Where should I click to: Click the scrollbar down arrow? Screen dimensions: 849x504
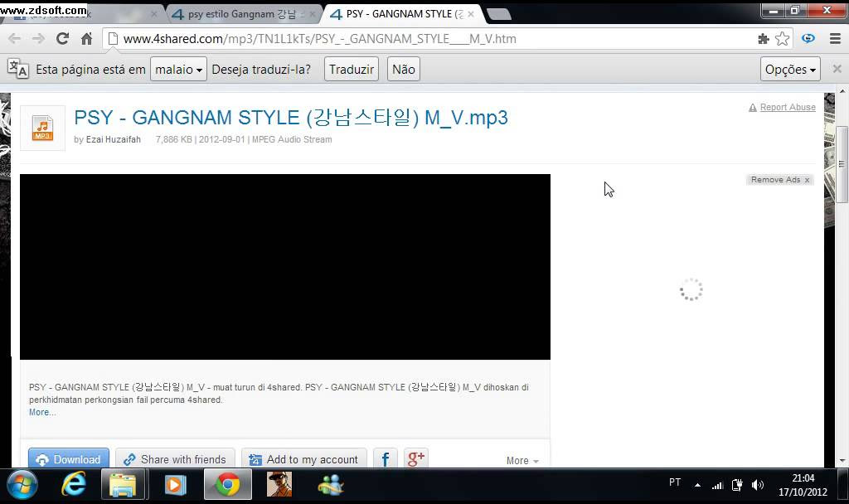[x=842, y=461]
